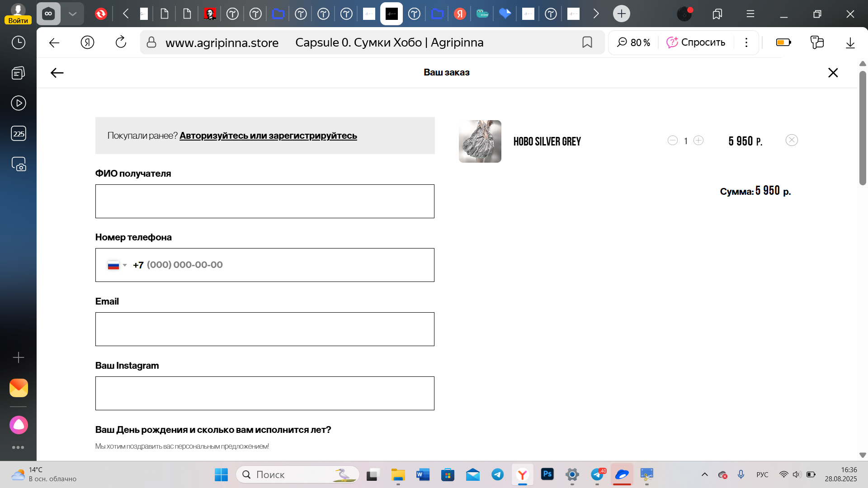The height and width of the screenshot is (488, 868).
Task: Open Yandex Mail orange envelope in sidebar
Action: 19,388
